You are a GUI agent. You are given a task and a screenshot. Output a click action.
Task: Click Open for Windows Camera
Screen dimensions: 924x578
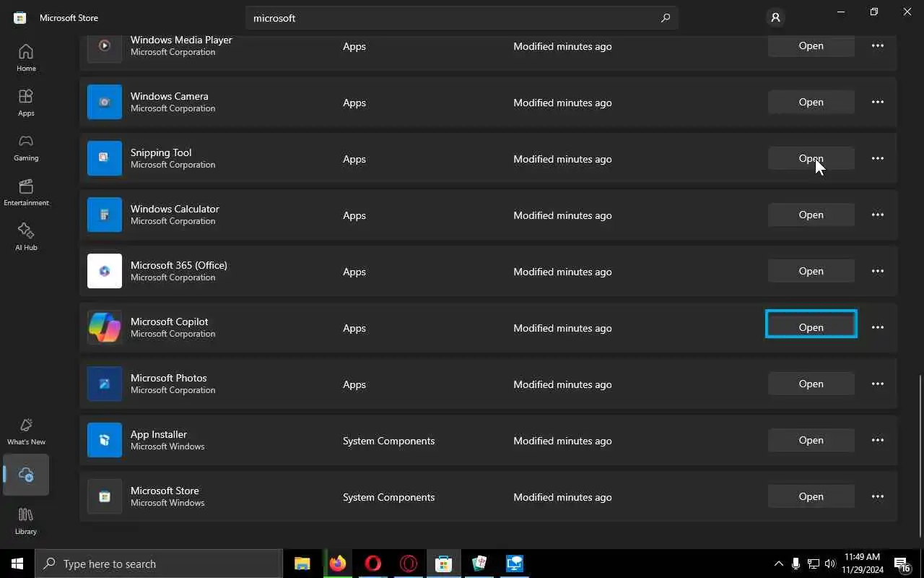click(x=811, y=102)
